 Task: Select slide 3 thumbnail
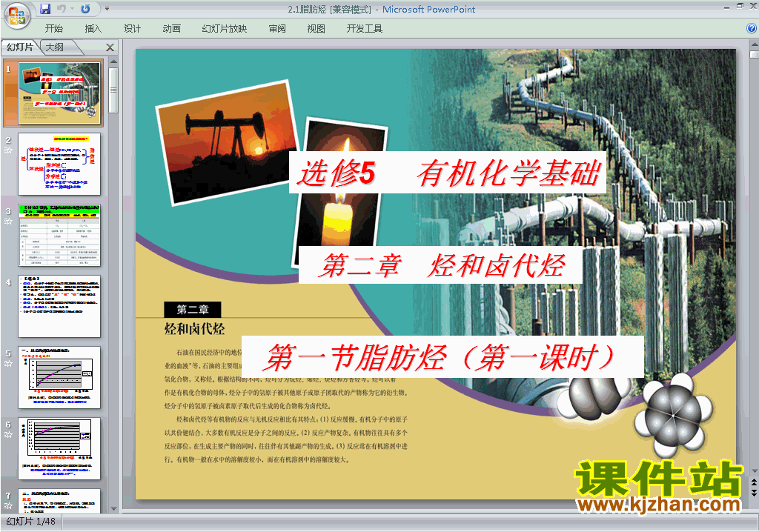click(59, 236)
